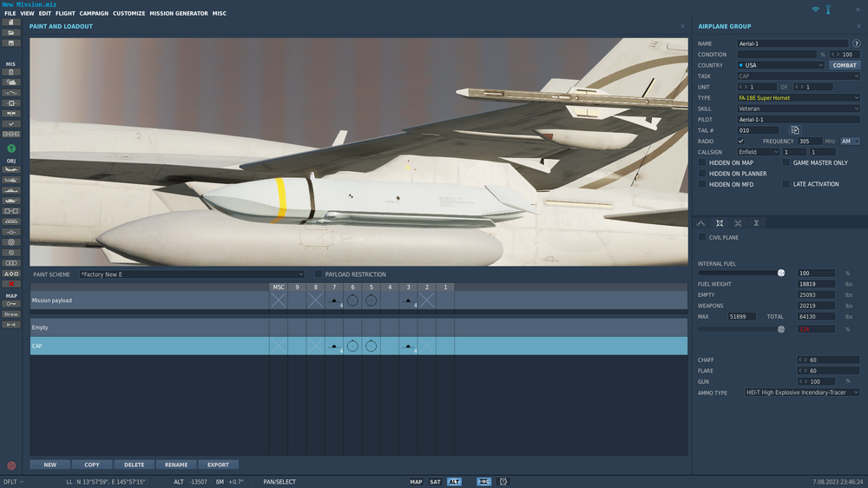
Task: Enable HIDDEN ON MFD checkbox
Action: [702, 184]
